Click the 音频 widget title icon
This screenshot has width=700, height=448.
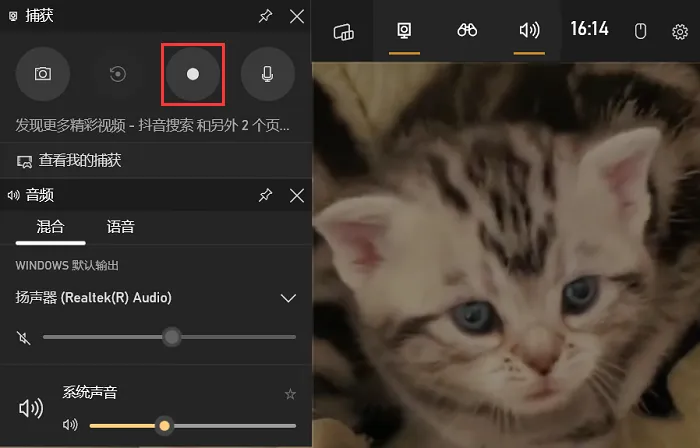coord(14,195)
